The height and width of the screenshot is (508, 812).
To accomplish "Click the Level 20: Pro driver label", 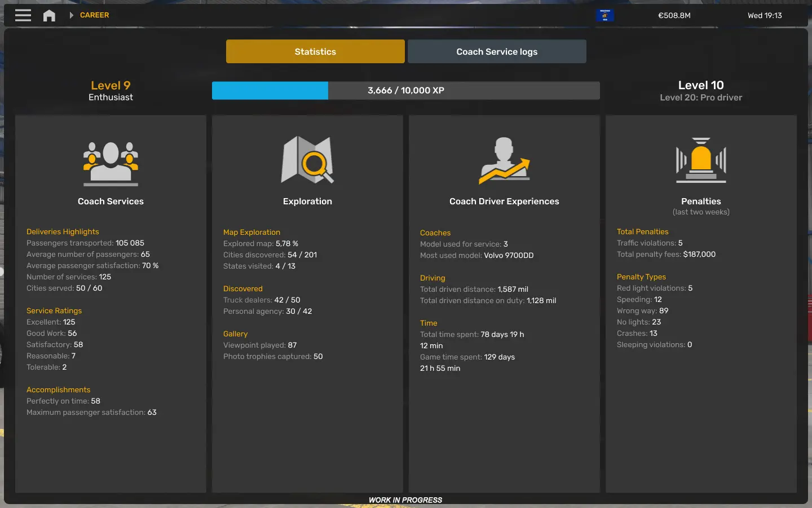I will click(x=700, y=97).
